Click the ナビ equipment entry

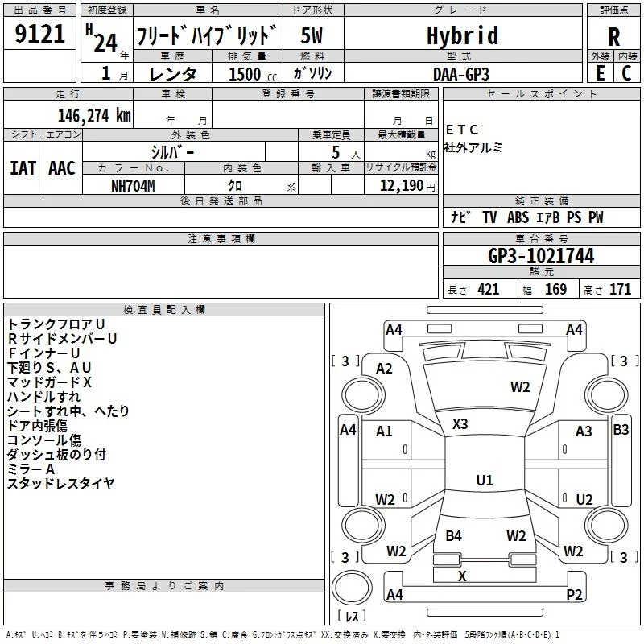460,217
